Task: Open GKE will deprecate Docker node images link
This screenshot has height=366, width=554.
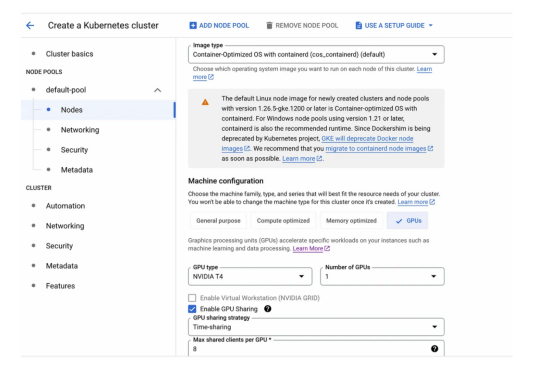Action: [x=367, y=138]
